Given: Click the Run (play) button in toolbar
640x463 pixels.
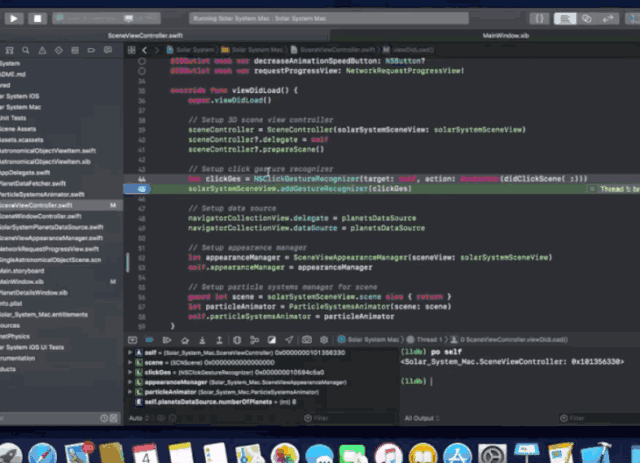Looking at the screenshot, I should tap(13, 18).
